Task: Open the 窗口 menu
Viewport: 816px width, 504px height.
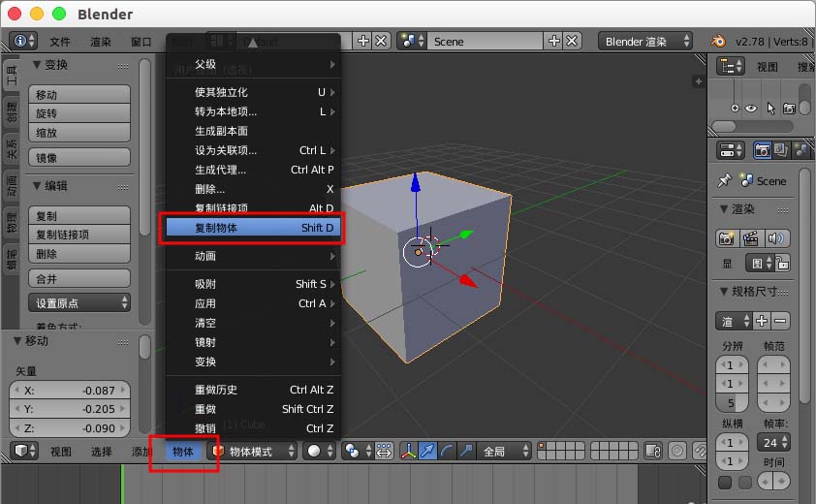Action: (141, 42)
